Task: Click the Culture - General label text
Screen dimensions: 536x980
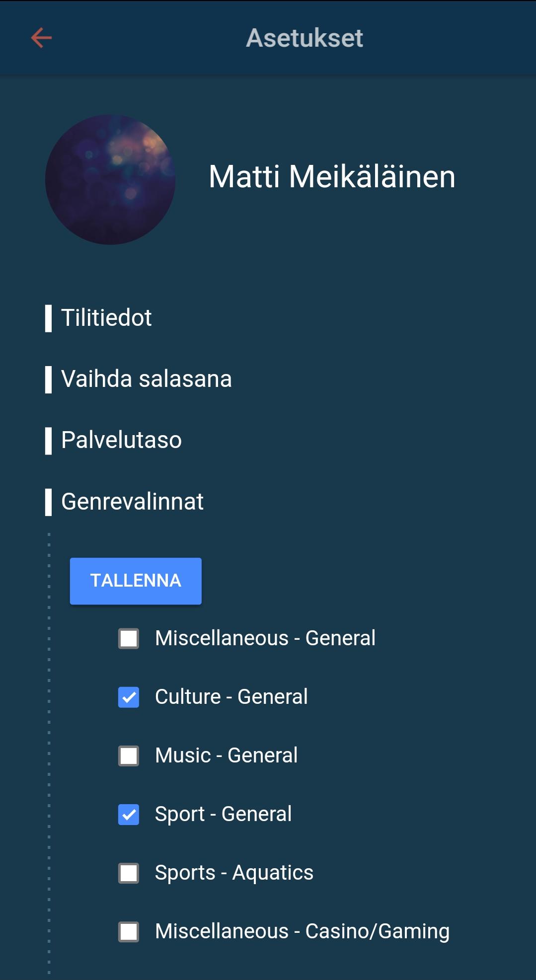Action: click(231, 697)
